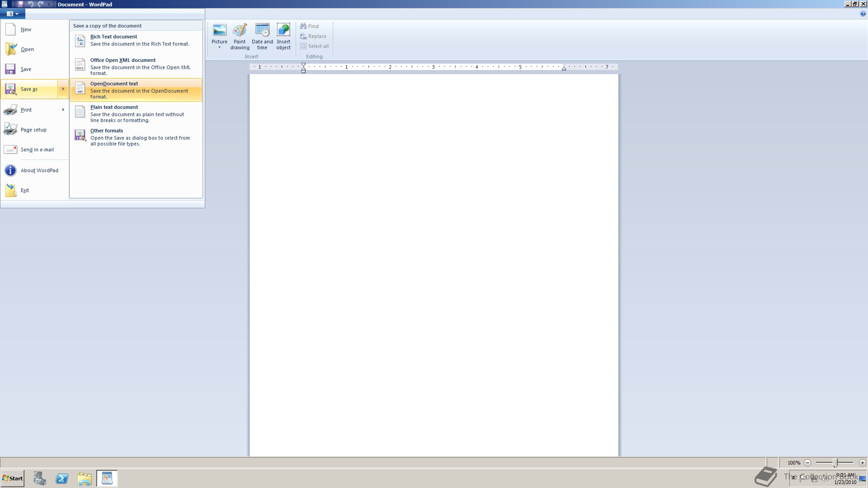This screenshot has width=868, height=488.
Task: Click the Rich Text document icon
Action: [x=80, y=41]
